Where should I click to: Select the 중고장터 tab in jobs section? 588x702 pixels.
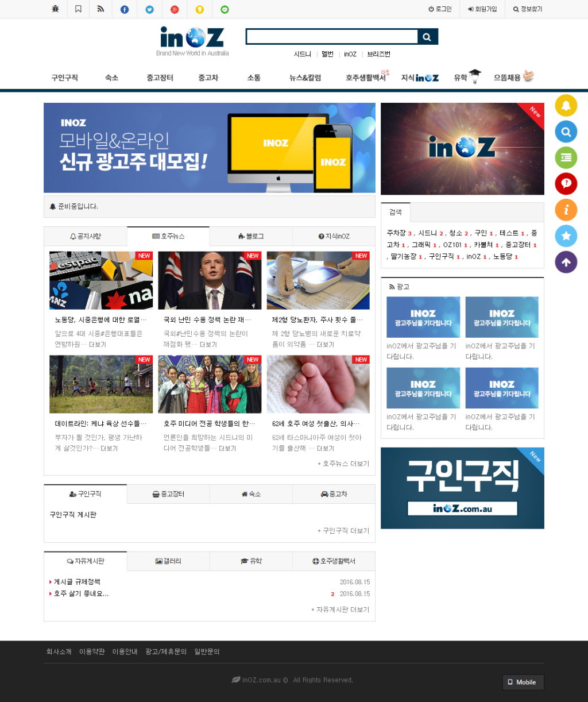click(168, 494)
